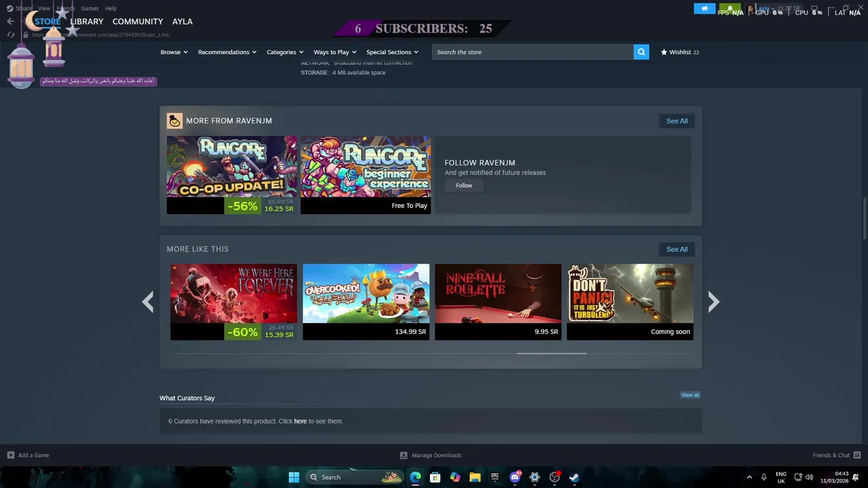868x488 pixels.
Task: Expand the Special Sections dropdown
Action: [x=393, y=52]
